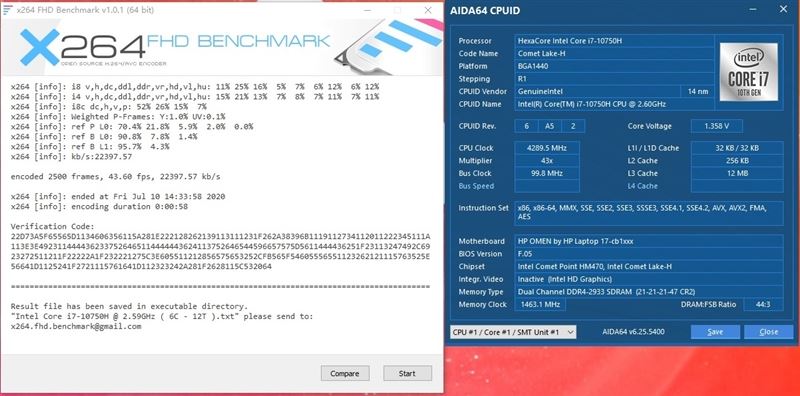The image size is (800, 396).
Task: Click the Platform value BGA1440
Action: (614, 66)
